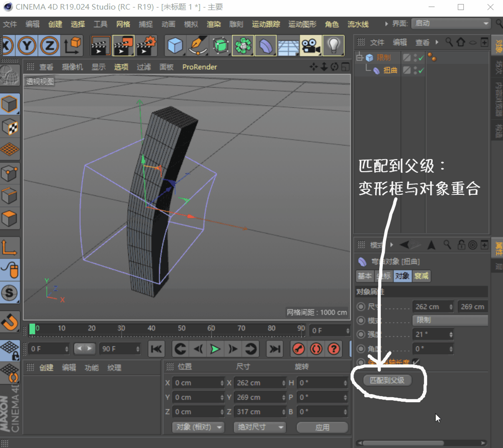Click the cube primitive icon in toolbar
Screen dimensions: 503x448
click(x=175, y=46)
